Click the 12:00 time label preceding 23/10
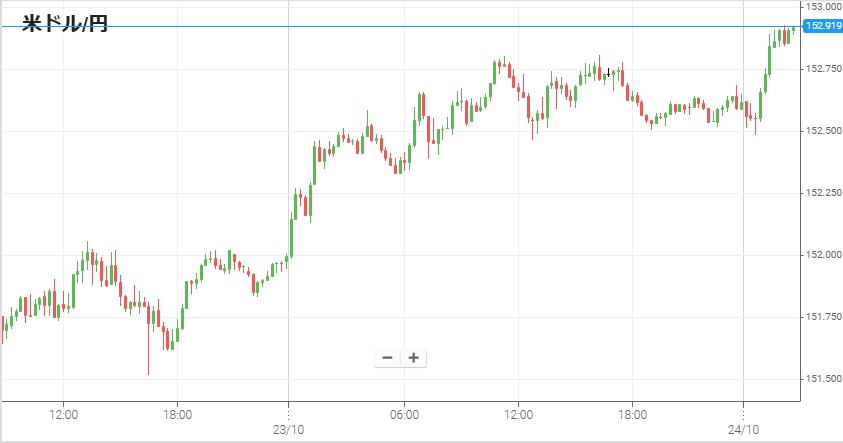This screenshot has width=843, height=443. pyautogui.click(x=63, y=413)
